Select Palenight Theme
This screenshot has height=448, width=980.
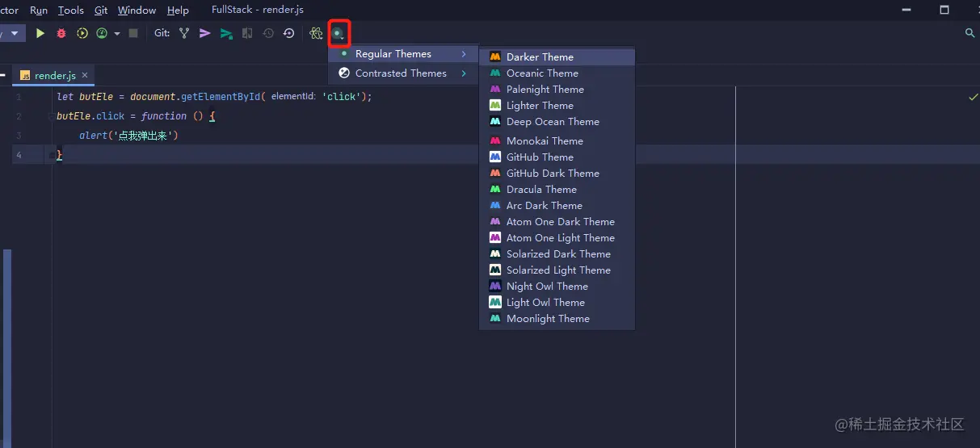click(557, 90)
